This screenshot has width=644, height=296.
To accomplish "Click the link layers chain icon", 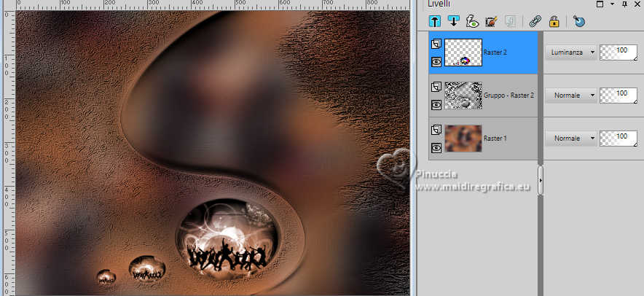I will [x=535, y=21].
